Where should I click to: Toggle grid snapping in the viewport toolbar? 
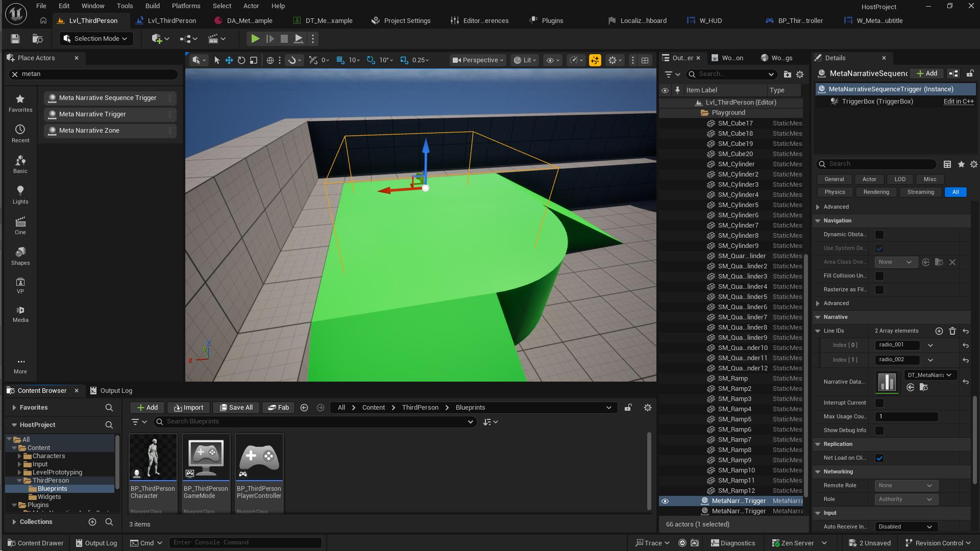340,60
